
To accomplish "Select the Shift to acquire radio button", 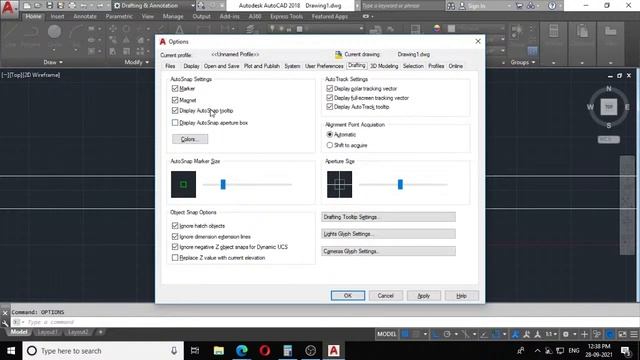I will (330, 145).
